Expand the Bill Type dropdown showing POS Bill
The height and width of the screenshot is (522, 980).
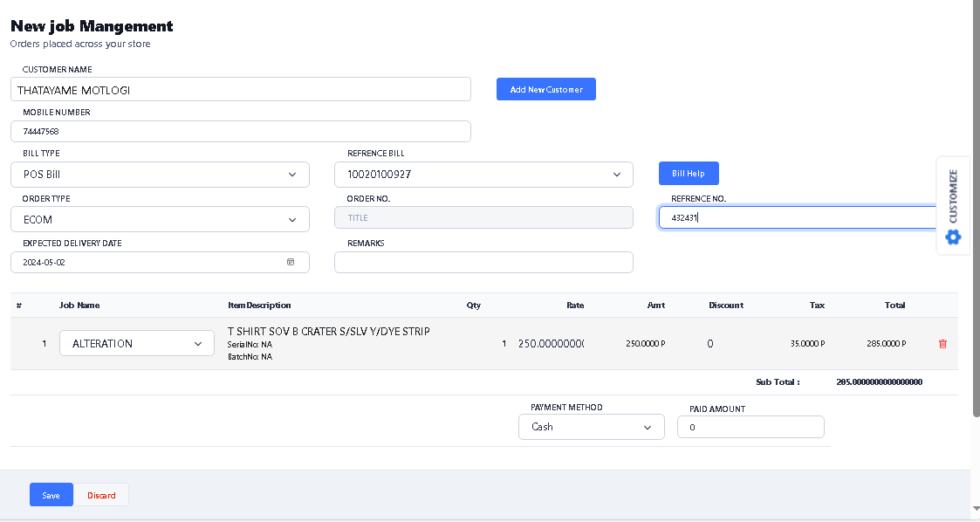(x=160, y=175)
